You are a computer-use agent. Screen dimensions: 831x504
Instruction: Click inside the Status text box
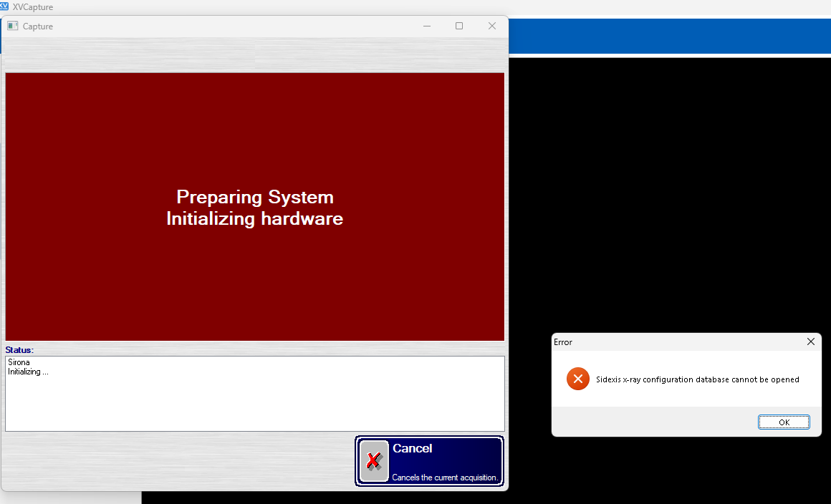pyautogui.click(x=255, y=394)
